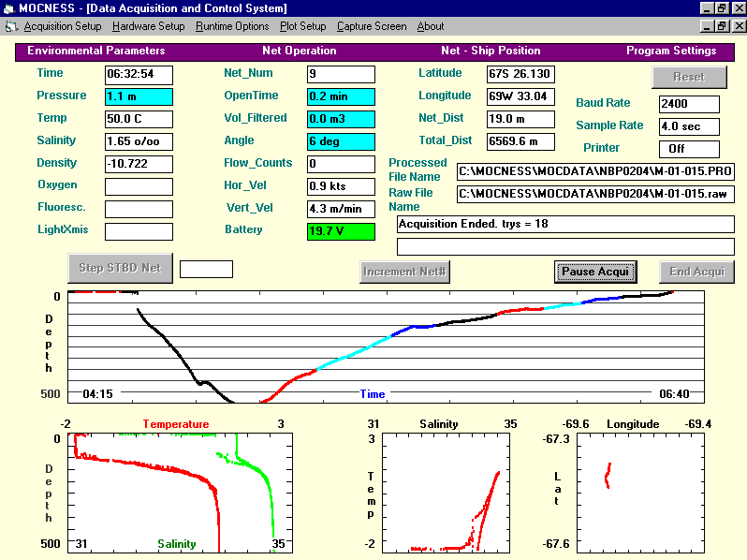747x560 pixels.
Task: Click the Baud Rate label text
Action: tap(603, 103)
